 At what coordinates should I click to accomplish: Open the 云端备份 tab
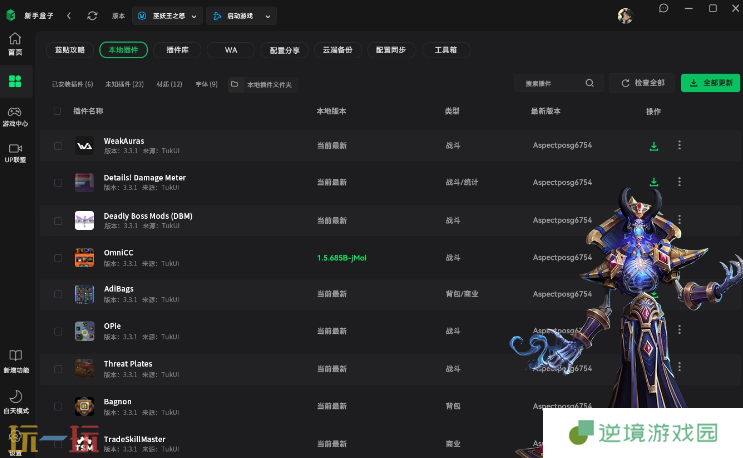click(x=337, y=50)
